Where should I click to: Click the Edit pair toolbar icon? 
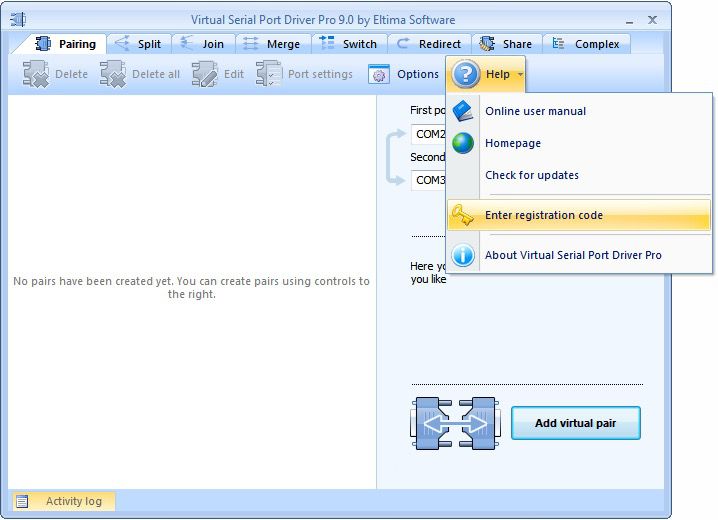point(204,74)
